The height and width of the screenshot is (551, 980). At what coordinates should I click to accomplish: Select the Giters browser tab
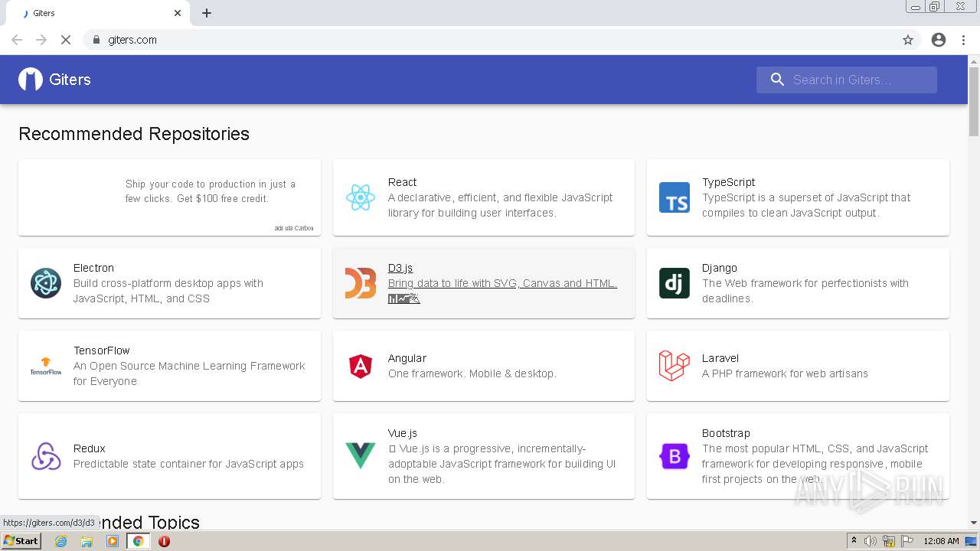click(100, 13)
